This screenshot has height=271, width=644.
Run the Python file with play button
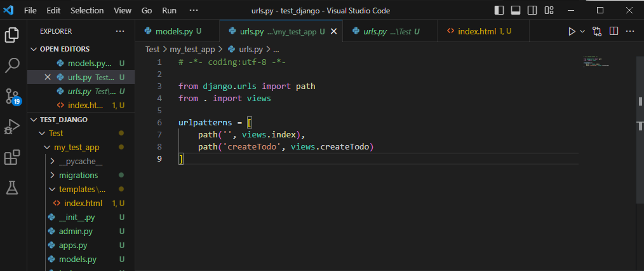coord(572,31)
